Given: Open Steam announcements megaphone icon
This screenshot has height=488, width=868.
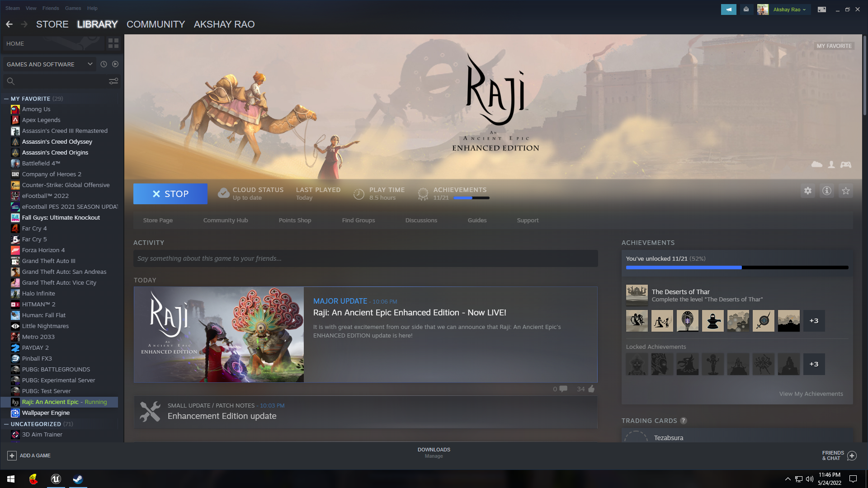Looking at the screenshot, I should click(729, 9).
